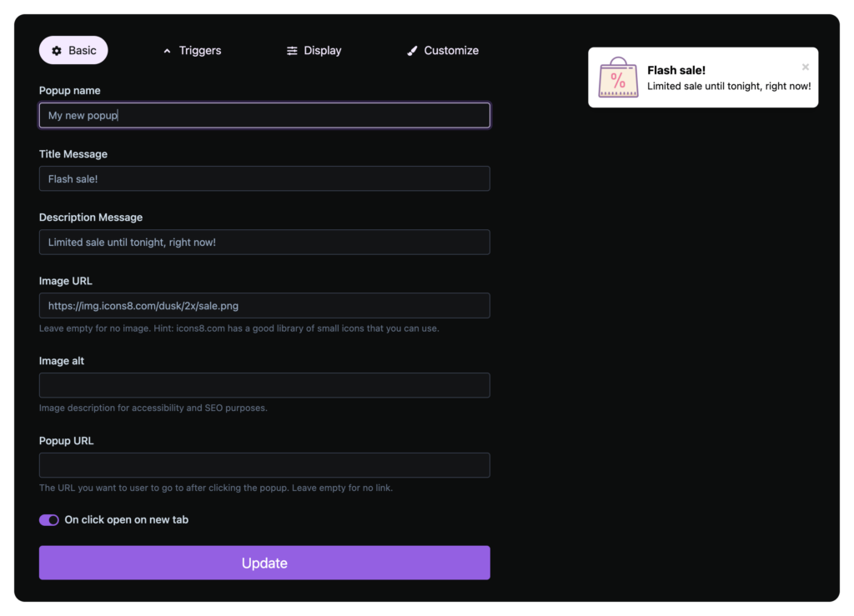Click the Flash sale! preview title
Screen dimensions: 854x616
pyautogui.click(x=676, y=70)
